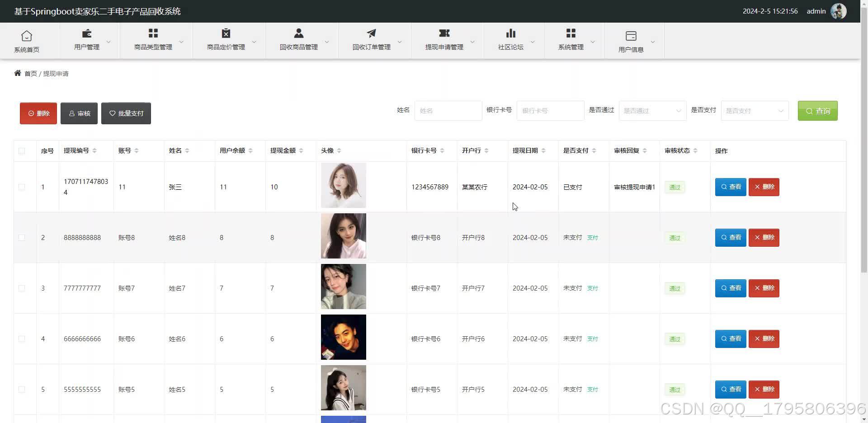Image resolution: width=868 pixels, height=423 pixels.
Task: Check the row 4 姓名6 checkbox
Action: tap(22, 339)
